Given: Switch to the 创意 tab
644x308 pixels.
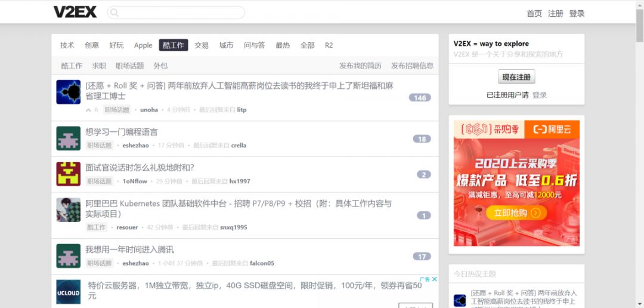Looking at the screenshot, I should (x=92, y=45).
